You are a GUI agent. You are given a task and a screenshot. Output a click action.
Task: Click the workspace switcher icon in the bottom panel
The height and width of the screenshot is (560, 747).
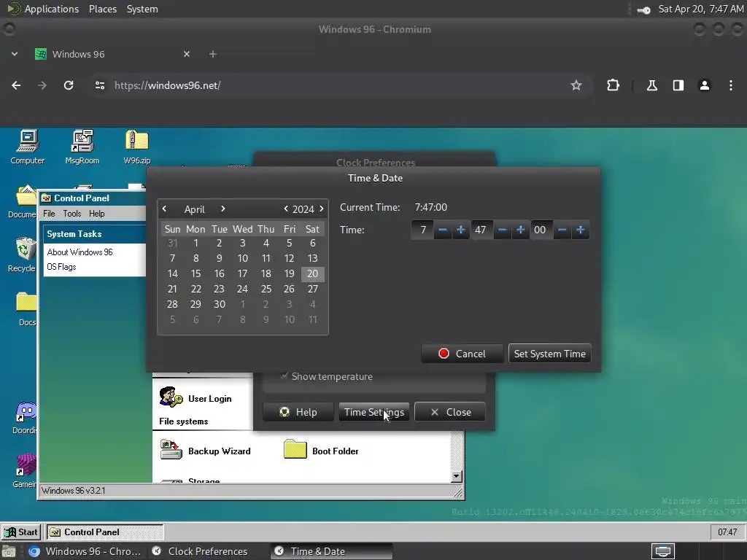[x=663, y=551]
